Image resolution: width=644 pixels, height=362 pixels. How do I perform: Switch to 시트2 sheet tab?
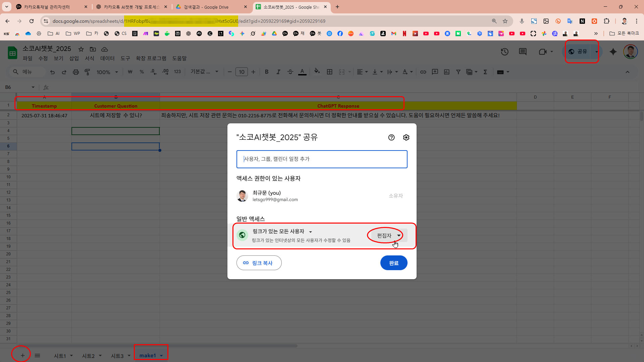[88, 356]
